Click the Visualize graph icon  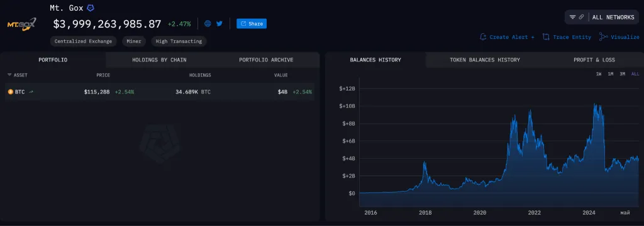pos(603,37)
